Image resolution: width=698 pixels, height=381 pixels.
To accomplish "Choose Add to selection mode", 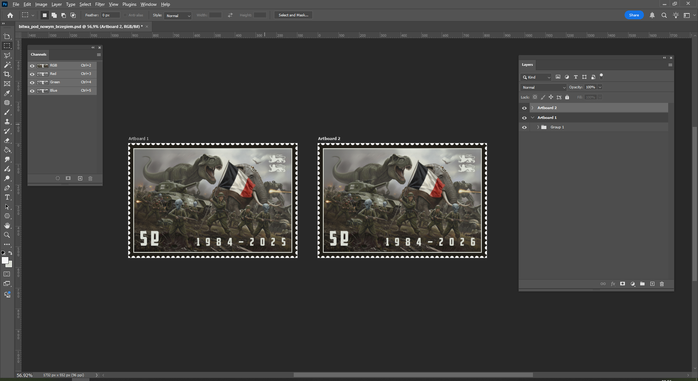I will pyautogui.click(x=54, y=15).
